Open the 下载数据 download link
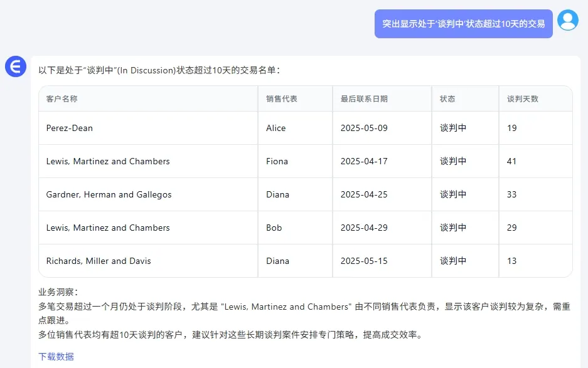This screenshot has height=368, width=588. pos(56,356)
